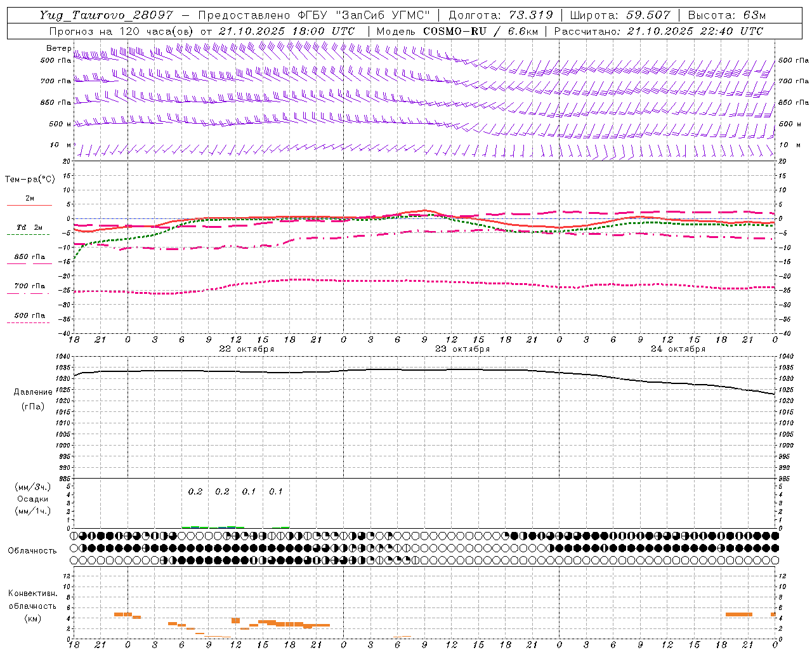Click the Высота: 63м header field
This screenshot has height=650, width=812.
coord(726,15)
